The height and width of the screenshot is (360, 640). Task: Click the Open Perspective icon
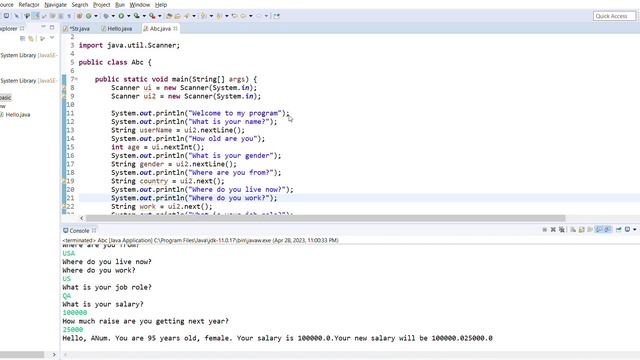[276, 16]
